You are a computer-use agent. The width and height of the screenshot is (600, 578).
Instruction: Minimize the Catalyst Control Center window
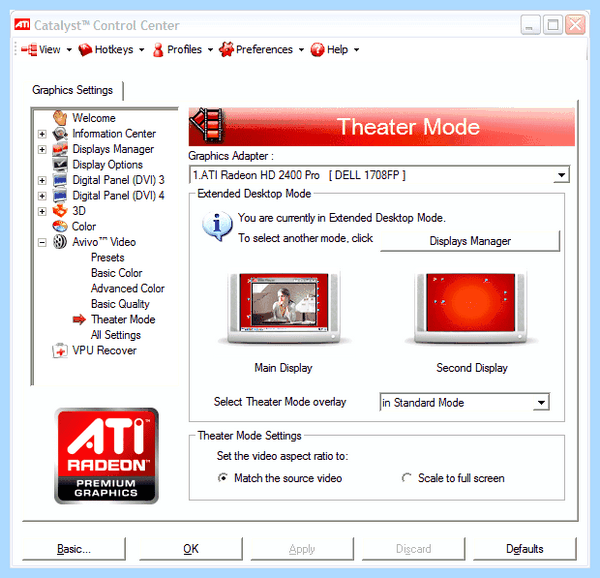(530, 25)
